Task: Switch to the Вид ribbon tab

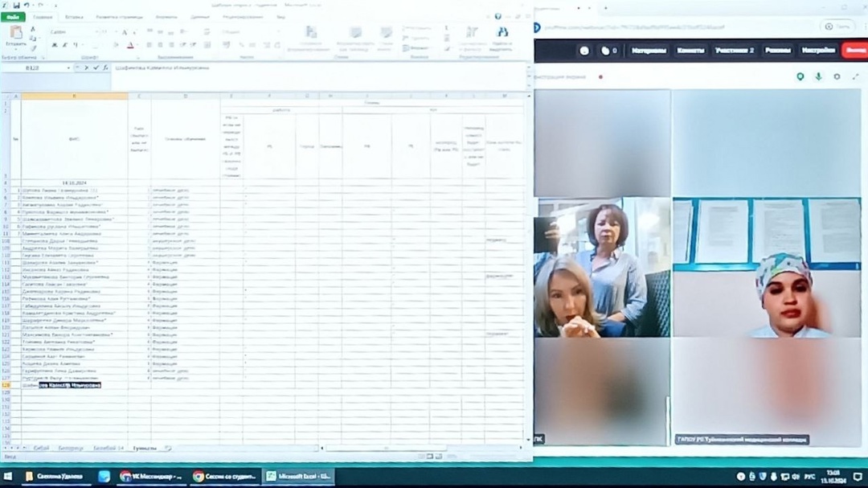Action: [x=280, y=17]
